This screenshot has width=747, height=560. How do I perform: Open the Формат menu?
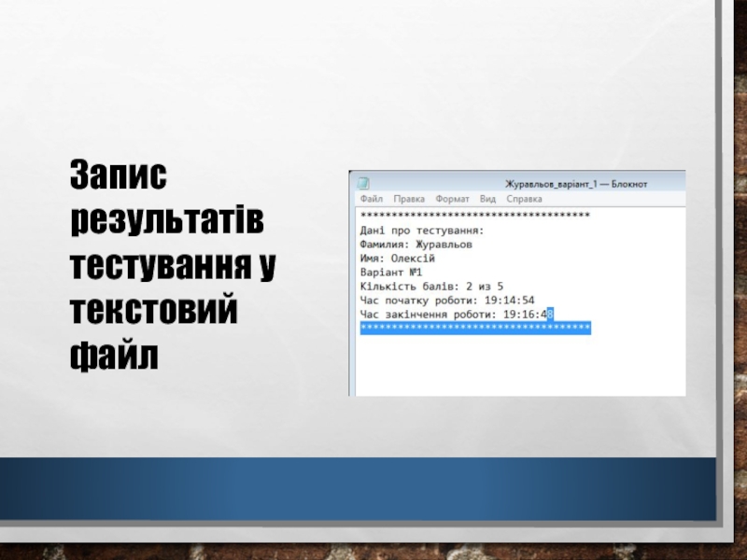tap(452, 199)
